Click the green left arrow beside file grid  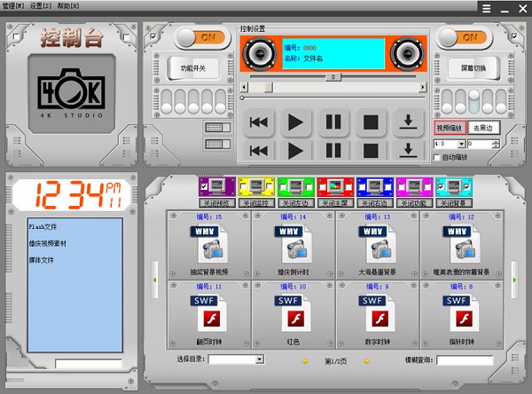click(x=154, y=280)
